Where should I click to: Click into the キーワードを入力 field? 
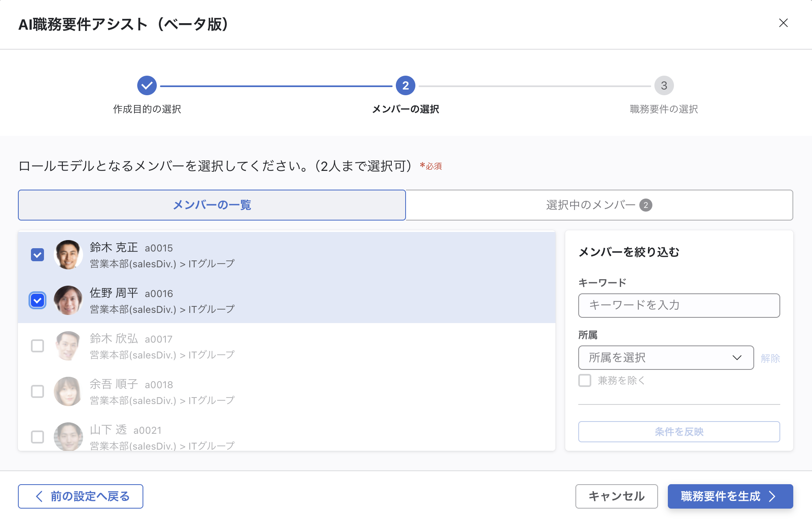point(679,305)
